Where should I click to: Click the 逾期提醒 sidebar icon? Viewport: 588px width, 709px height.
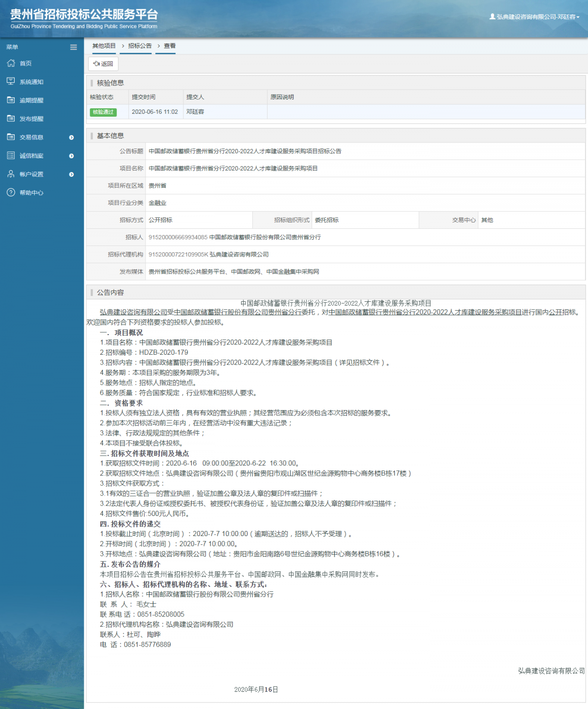[11, 100]
